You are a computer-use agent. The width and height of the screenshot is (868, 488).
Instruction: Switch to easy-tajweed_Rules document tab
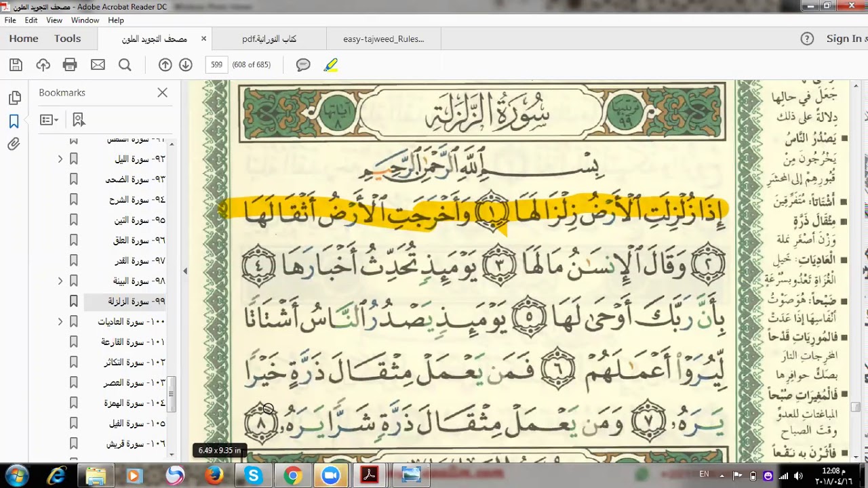coord(384,39)
